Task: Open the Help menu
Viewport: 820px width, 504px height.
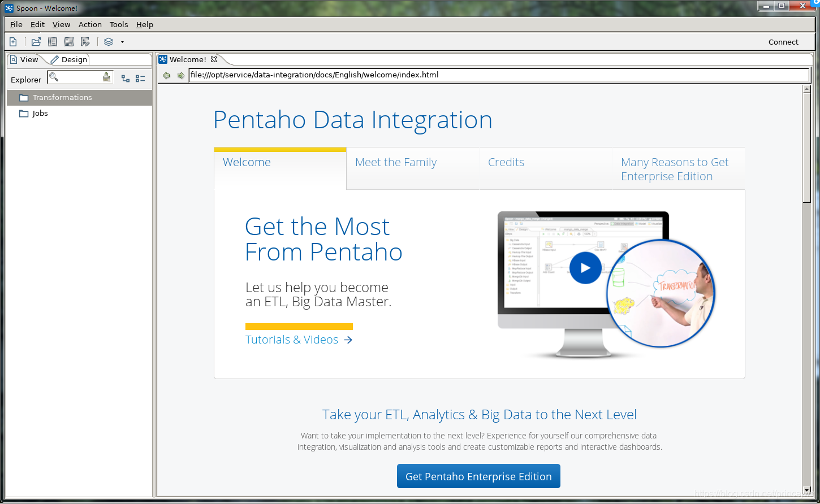Action: tap(145, 24)
